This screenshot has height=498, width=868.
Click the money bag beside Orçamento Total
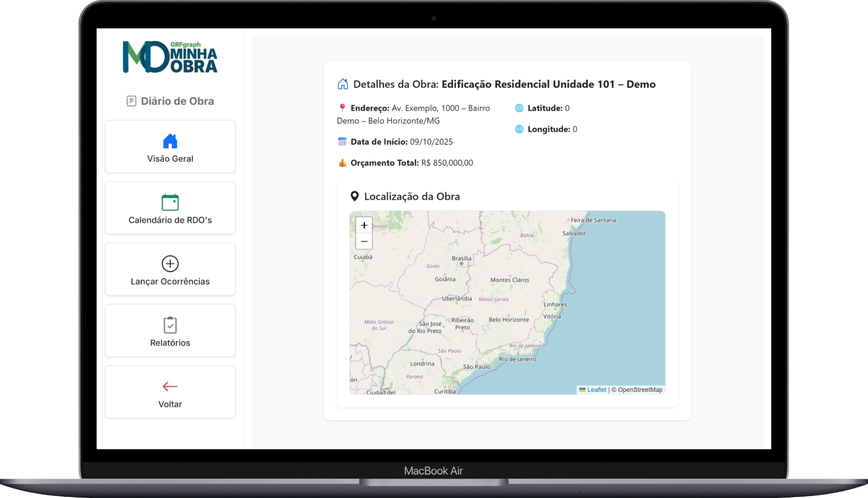342,163
